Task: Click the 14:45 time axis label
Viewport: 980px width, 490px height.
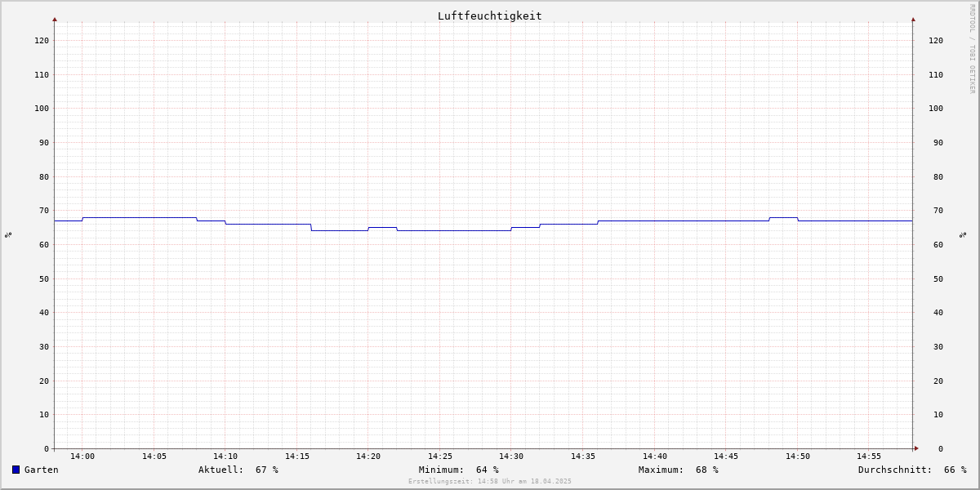Action: pos(726,457)
